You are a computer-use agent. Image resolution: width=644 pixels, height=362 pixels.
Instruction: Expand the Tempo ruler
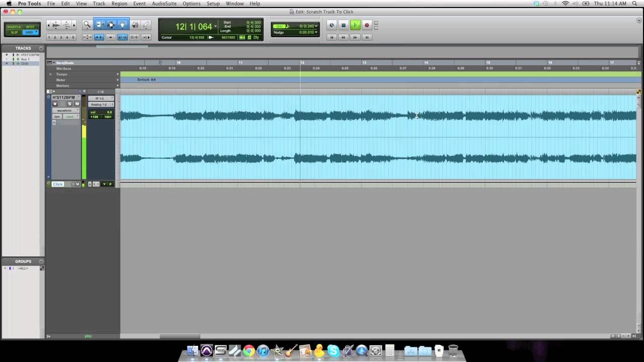(x=50, y=74)
